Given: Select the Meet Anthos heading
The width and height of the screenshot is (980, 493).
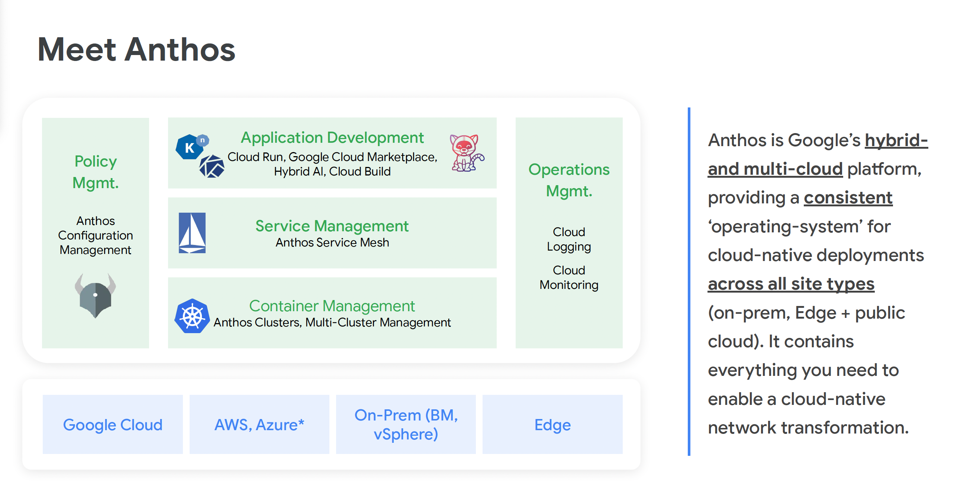Looking at the screenshot, I should tap(136, 49).
